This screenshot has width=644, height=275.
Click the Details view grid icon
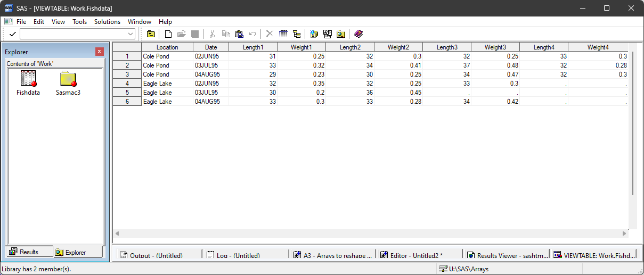(x=283, y=34)
